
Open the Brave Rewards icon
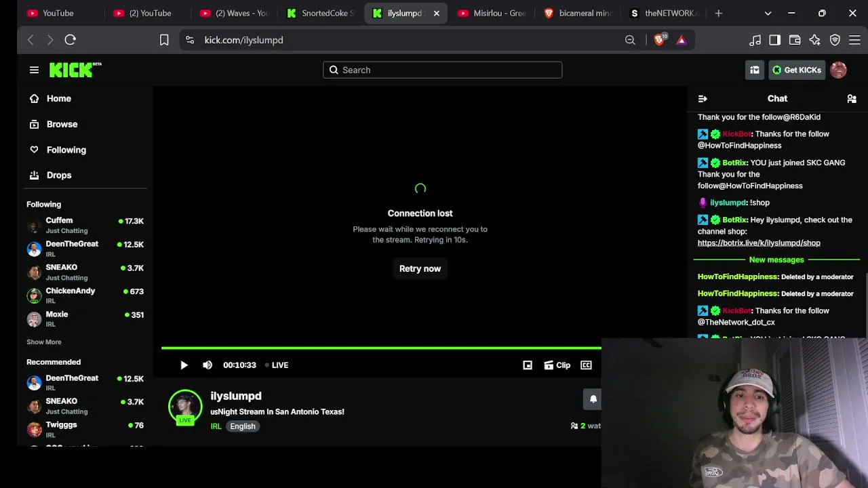click(682, 40)
